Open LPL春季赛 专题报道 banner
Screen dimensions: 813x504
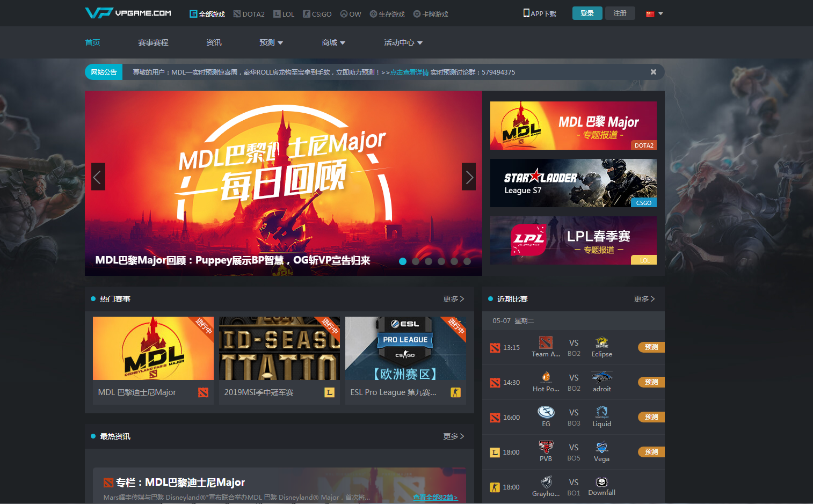574,240
